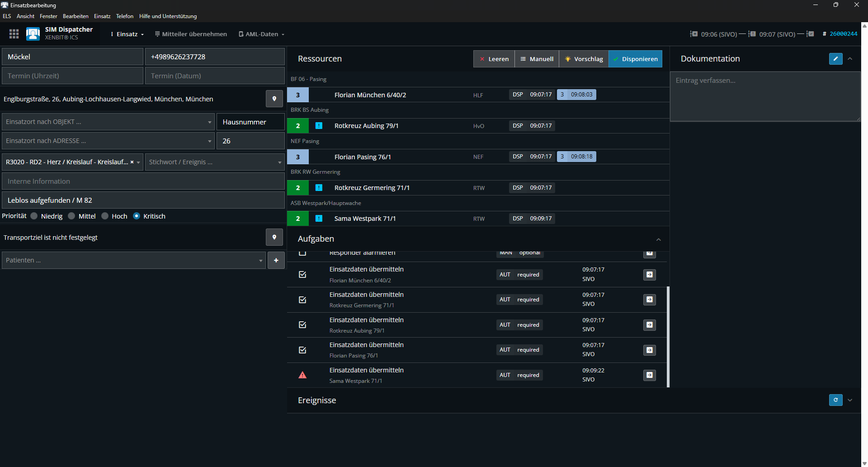Click the map pin beside Transportziel
Screen dimensions: 868x467
click(274, 237)
